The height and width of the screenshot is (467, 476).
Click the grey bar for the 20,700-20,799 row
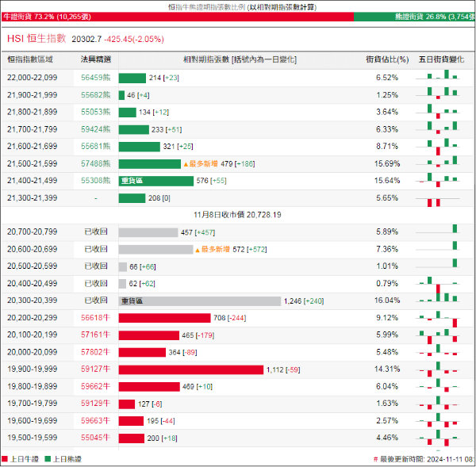(148, 232)
